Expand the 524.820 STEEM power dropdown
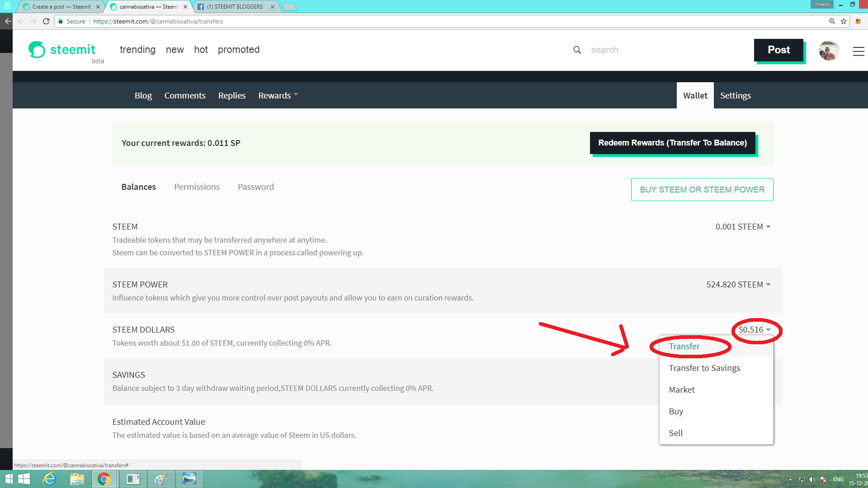The height and width of the screenshot is (488, 868). click(738, 285)
